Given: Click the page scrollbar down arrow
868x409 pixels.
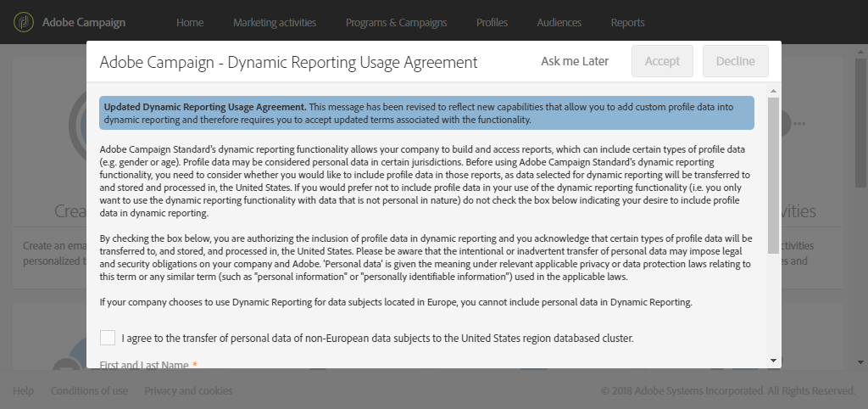Looking at the screenshot, I should (860, 362).
